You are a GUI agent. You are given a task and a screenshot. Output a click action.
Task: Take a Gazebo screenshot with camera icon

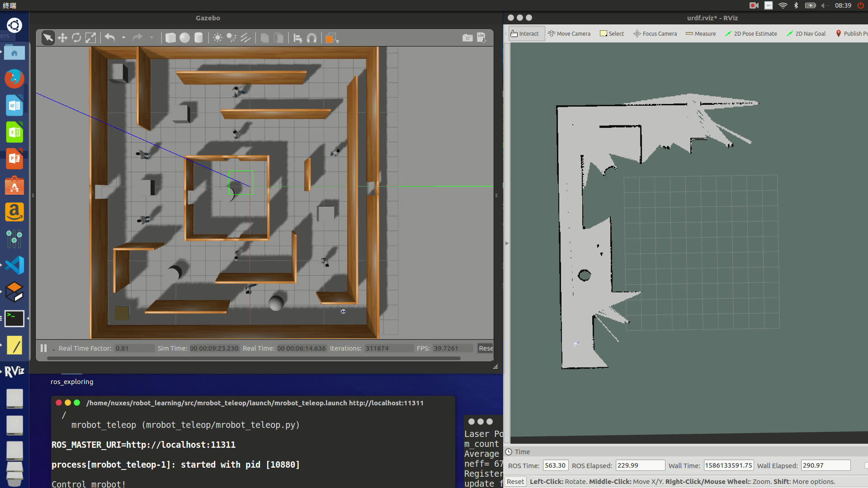[x=467, y=38]
